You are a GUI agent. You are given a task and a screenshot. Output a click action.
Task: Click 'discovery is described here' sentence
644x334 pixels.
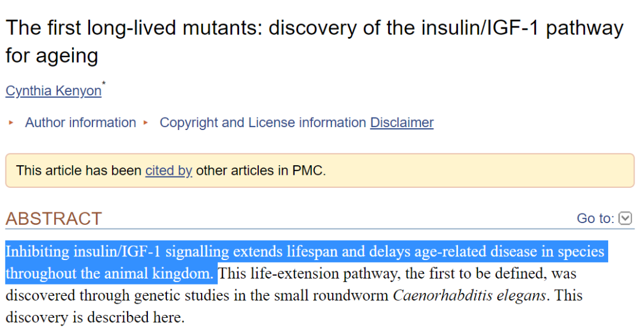[x=95, y=317]
